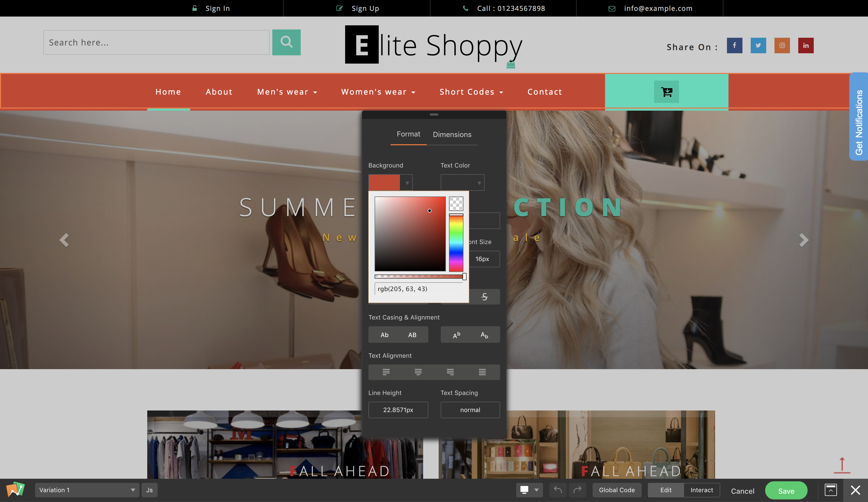
Task: Click the left carousel arrow
Action: [x=64, y=240]
